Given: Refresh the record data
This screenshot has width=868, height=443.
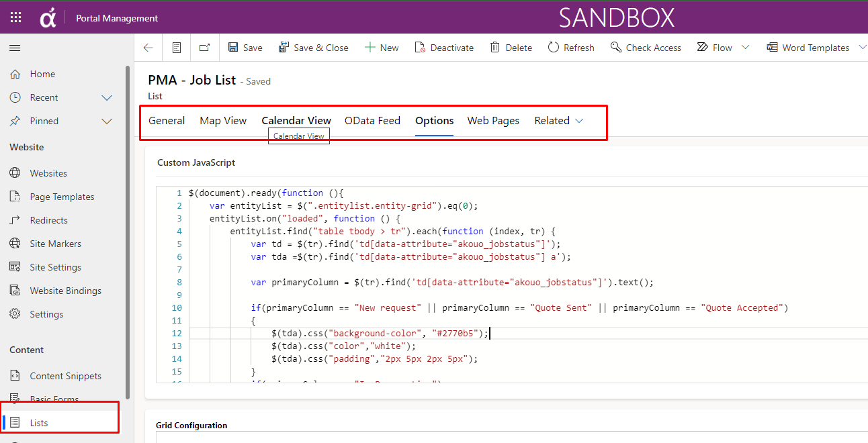Looking at the screenshot, I should click(x=570, y=47).
